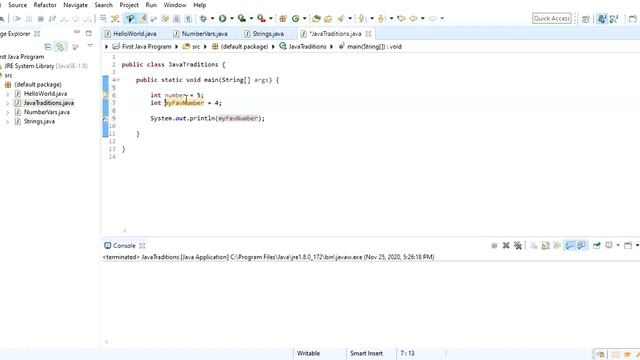This screenshot has height=360, width=640.
Task: Toggle Block Selection Mode icon
Action: point(177,18)
